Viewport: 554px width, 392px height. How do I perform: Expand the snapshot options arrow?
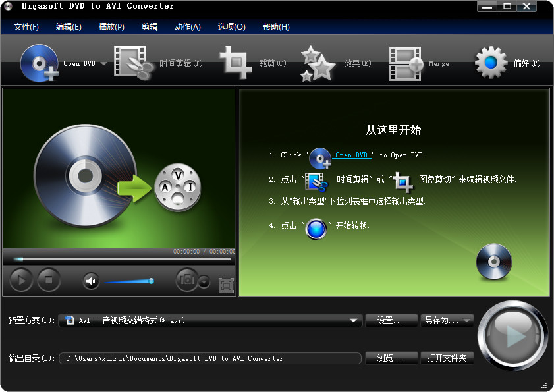point(204,282)
